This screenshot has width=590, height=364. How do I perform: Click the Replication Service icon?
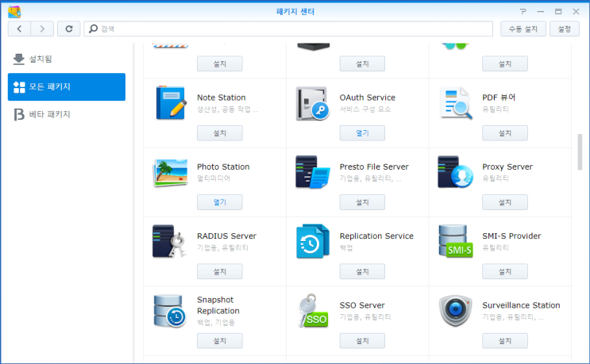[x=313, y=241]
